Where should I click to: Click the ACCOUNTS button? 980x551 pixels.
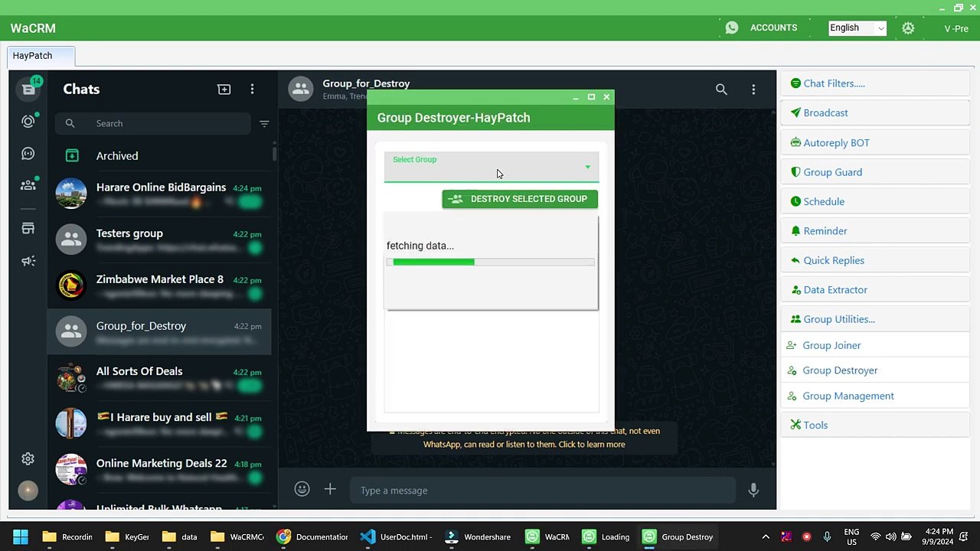773,28
